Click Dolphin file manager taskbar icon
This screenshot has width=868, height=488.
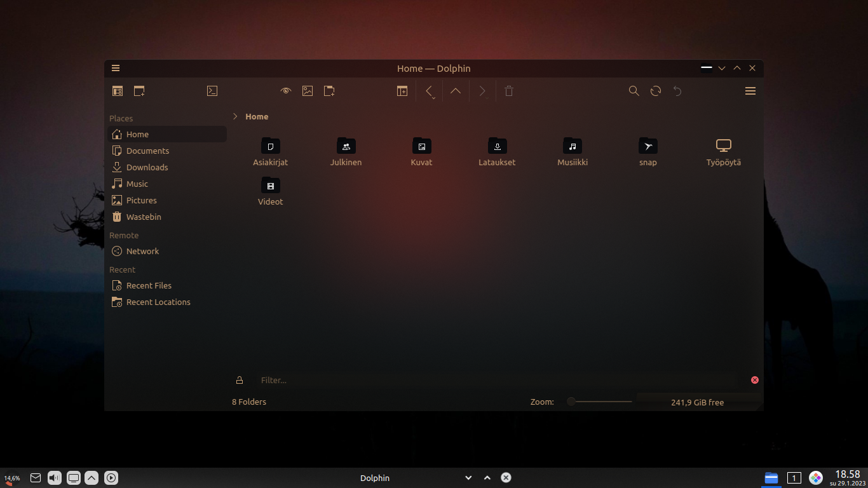771,478
